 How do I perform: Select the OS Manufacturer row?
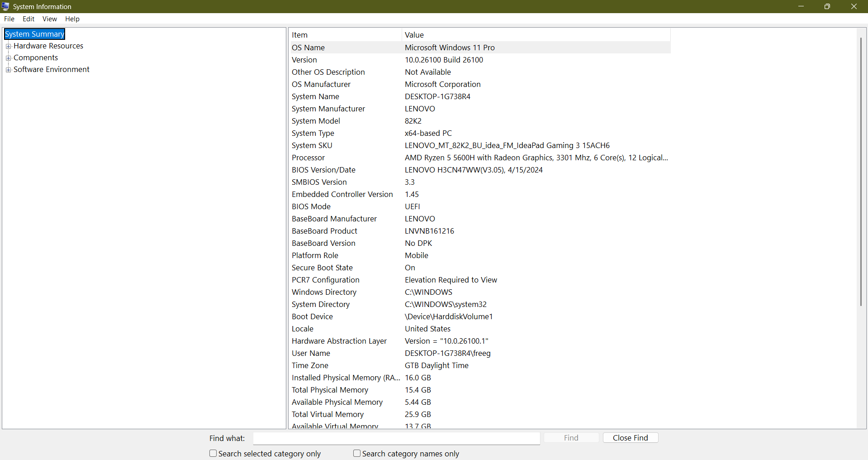(x=480, y=84)
